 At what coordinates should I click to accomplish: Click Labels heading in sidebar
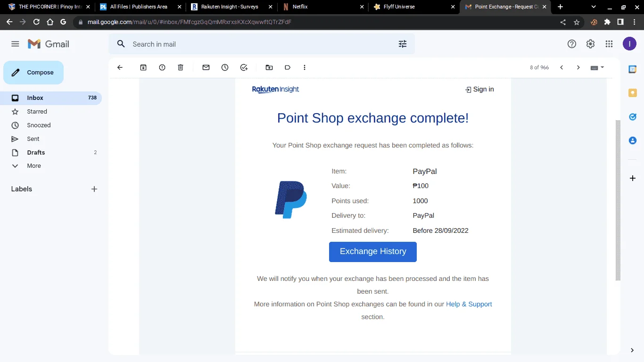tap(22, 189)
